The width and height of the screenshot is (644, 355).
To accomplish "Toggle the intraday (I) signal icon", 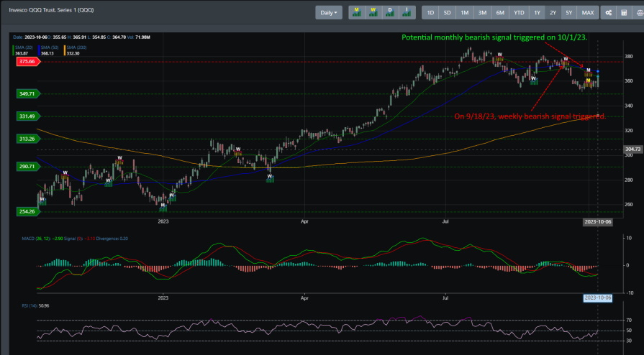I will [407, 12].
